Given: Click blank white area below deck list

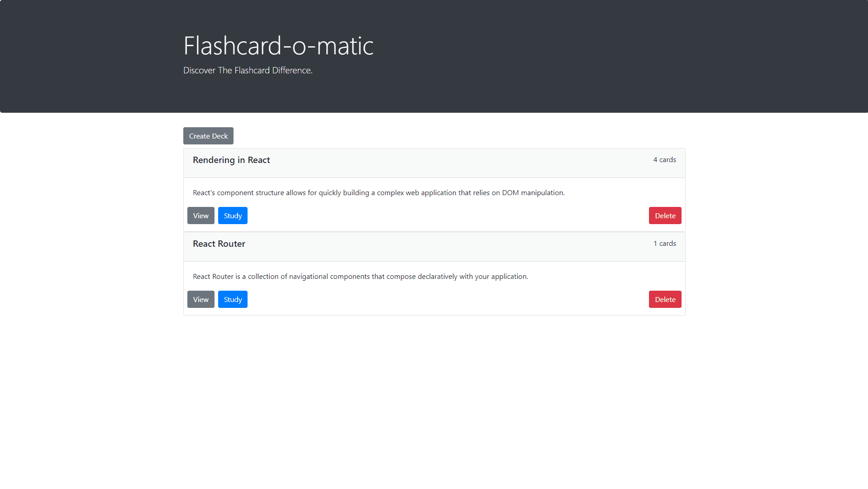Looking at the screenshot, I should point(434,398).
